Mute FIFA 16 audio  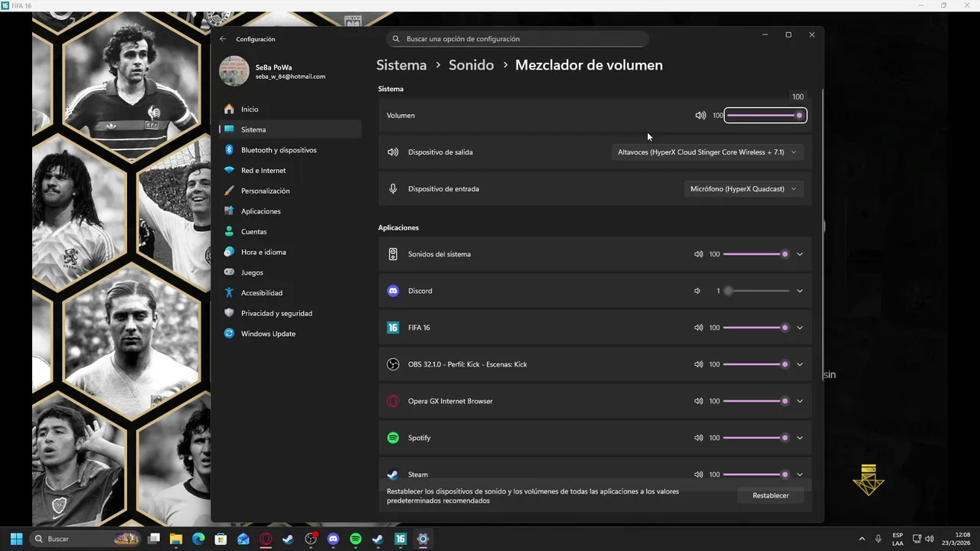pyautogui.click(x=698, y=328)
